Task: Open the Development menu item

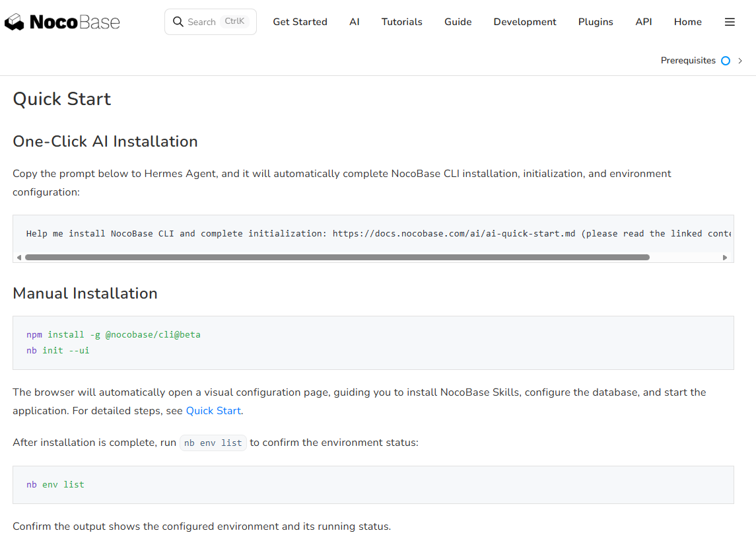Action: 524,22
